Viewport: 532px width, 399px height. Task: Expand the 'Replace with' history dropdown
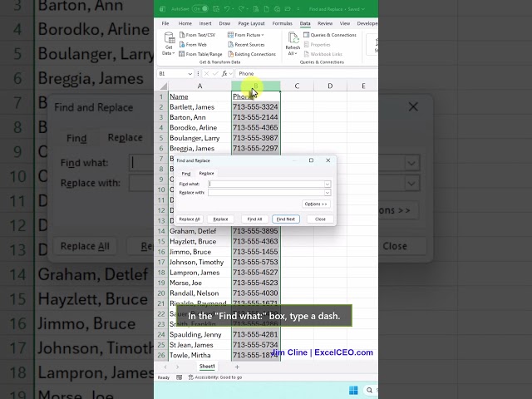pos(328,193)
